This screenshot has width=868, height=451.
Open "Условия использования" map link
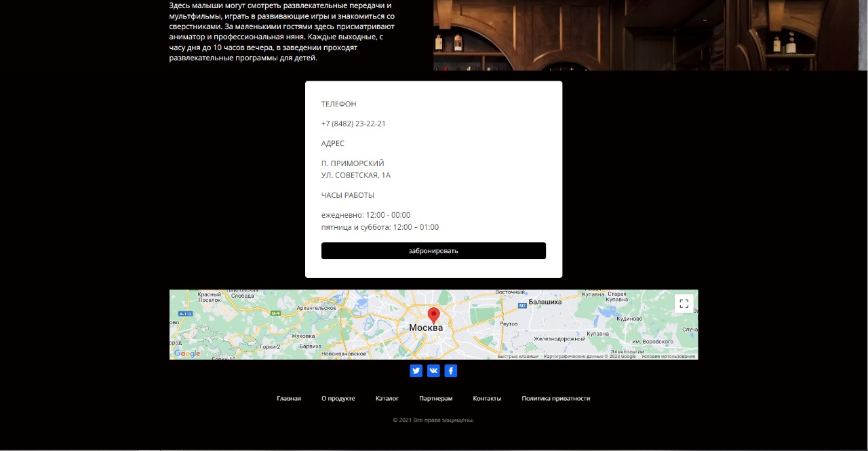tap(668, 356)
